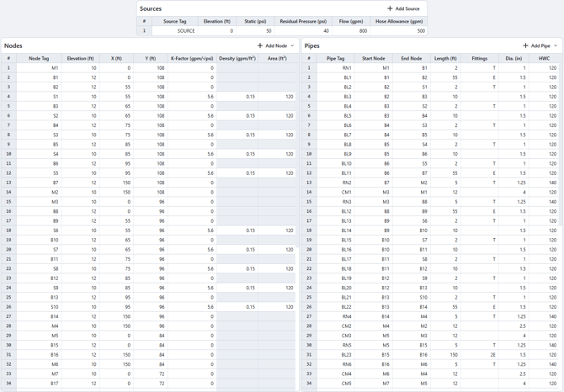
Task: Click the Add Node button
Action: [x=272, y=45]
